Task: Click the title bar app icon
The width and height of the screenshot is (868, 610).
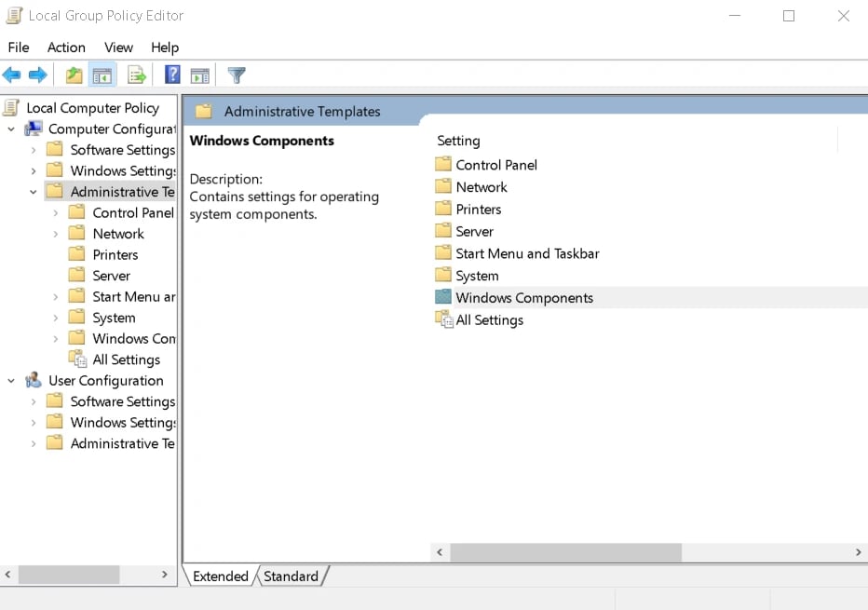Action: pyautogui.click(x=14, y=16)
